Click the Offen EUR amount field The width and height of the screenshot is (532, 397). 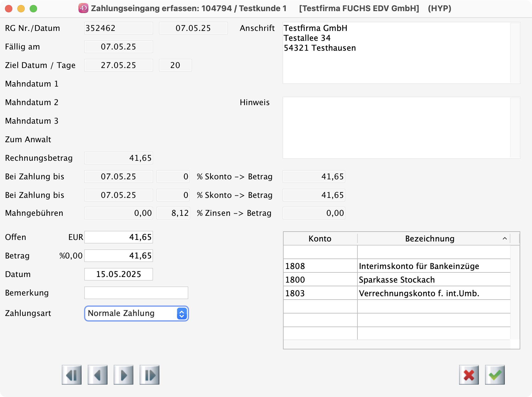click(119, 237)
